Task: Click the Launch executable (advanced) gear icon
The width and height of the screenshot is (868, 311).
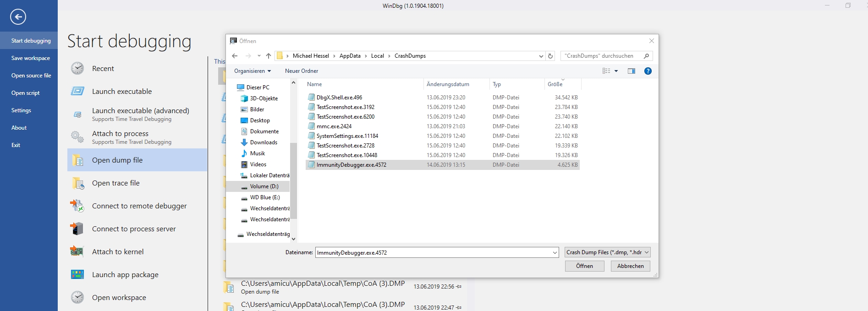Action: pos(77,114)
